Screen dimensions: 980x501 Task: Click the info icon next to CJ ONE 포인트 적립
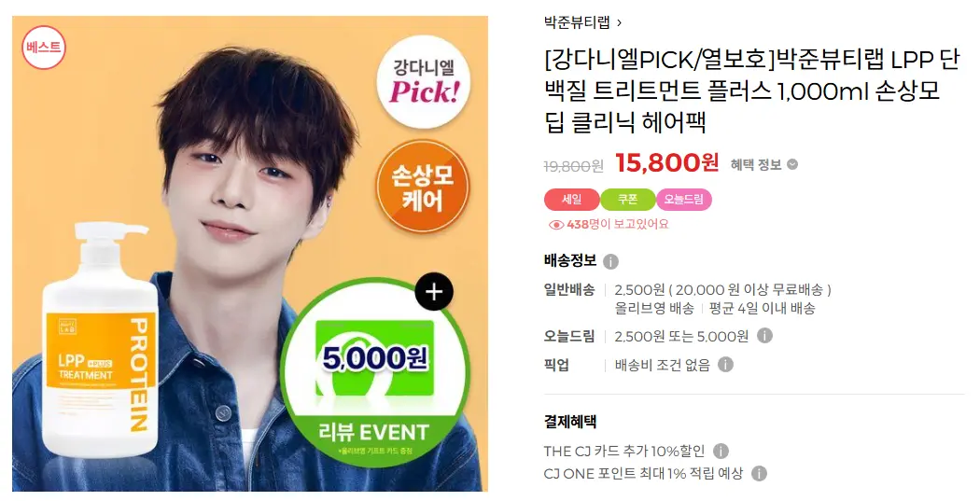(x=759, y=474)
